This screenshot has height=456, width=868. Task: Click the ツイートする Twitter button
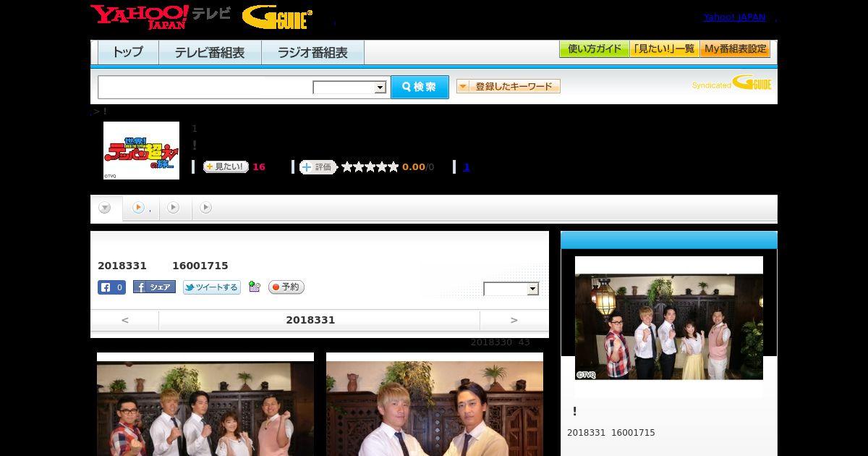212,287
